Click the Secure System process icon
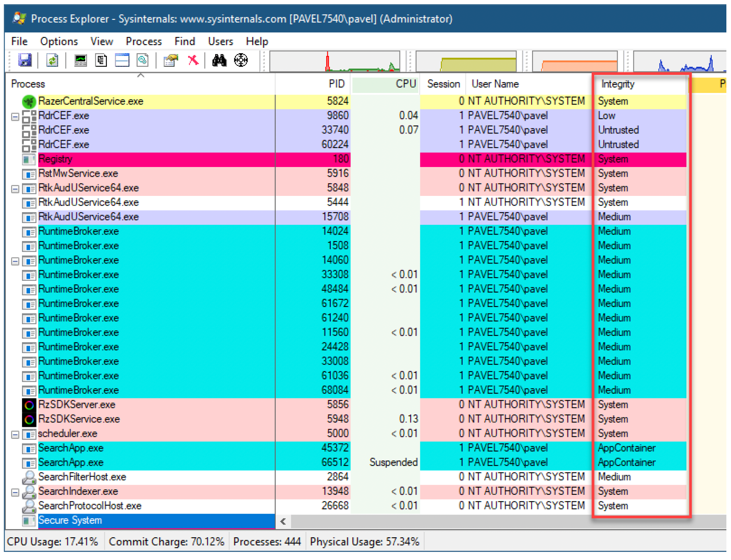The height and width of the screenshot is (560, 731). [x=29, y=521]
